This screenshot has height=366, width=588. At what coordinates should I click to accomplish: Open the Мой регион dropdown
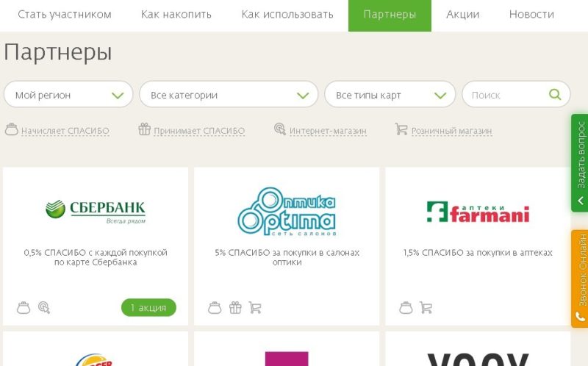click(x=68, y=95)
